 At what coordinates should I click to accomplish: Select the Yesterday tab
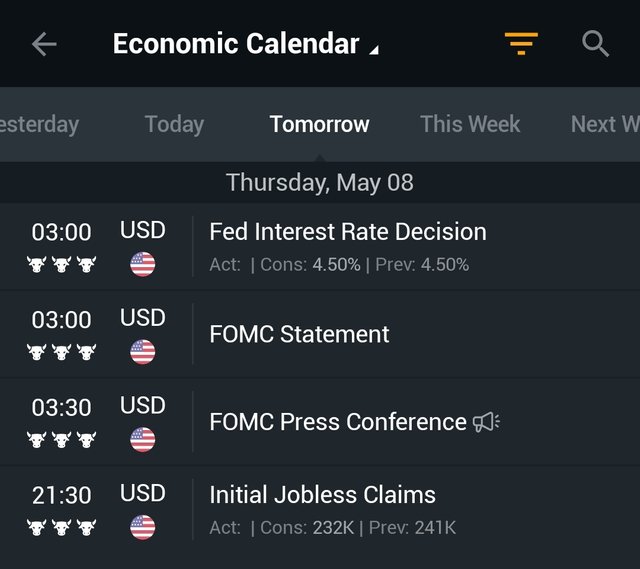coord(40,124)
